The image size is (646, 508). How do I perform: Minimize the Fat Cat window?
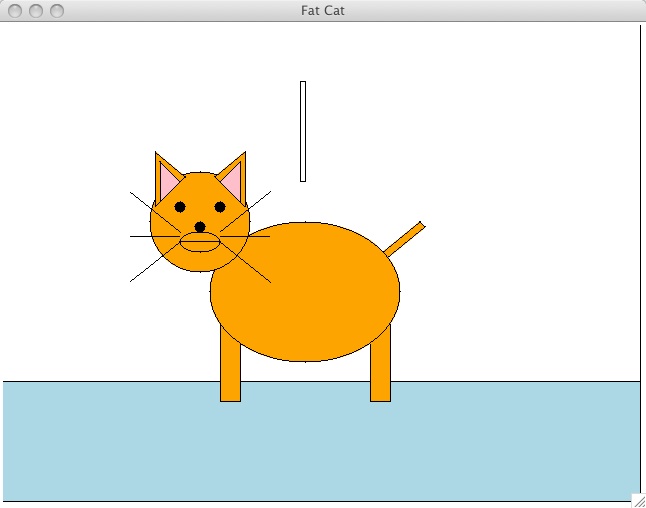click(x=36, y=11)
